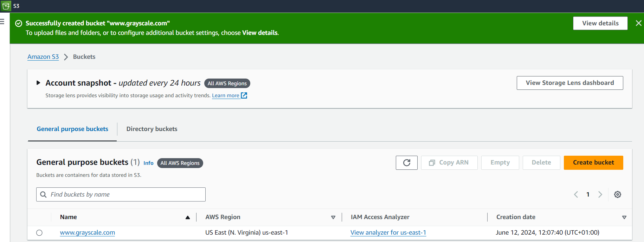The width and height of the screenshot is (644, 242).
Task: Open the hamburger side navigation menu
Action: click(2, 22)
